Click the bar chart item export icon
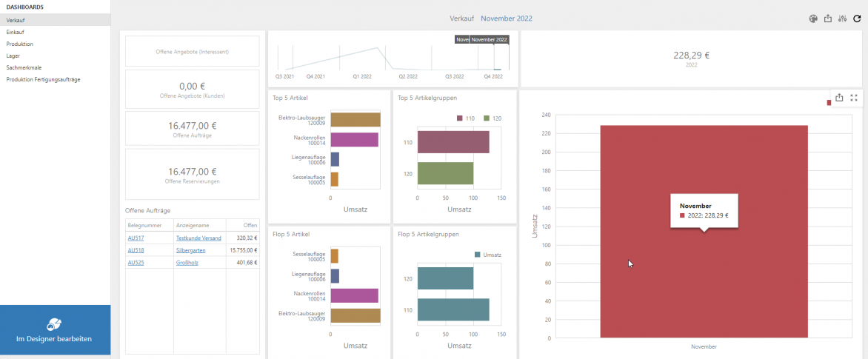Viewport: 868px width, 359px height. pyautogui.click(x=839, y=98)
